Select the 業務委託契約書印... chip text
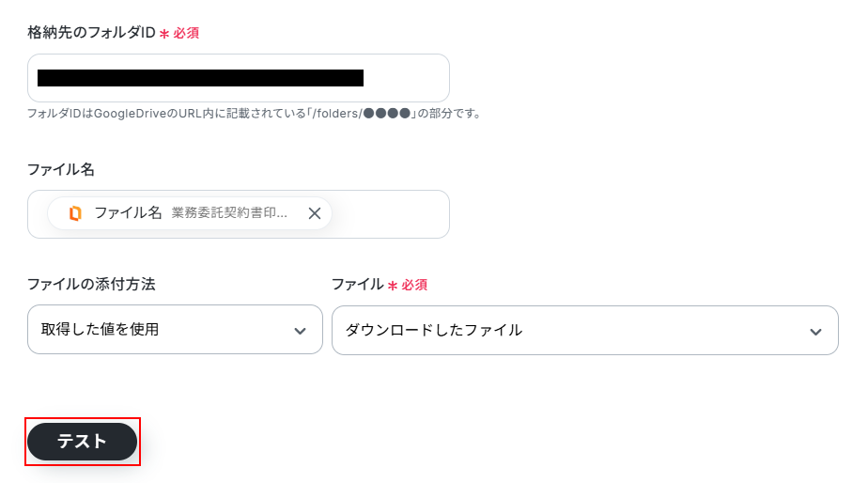868x483 pixels. coord(229,213)
